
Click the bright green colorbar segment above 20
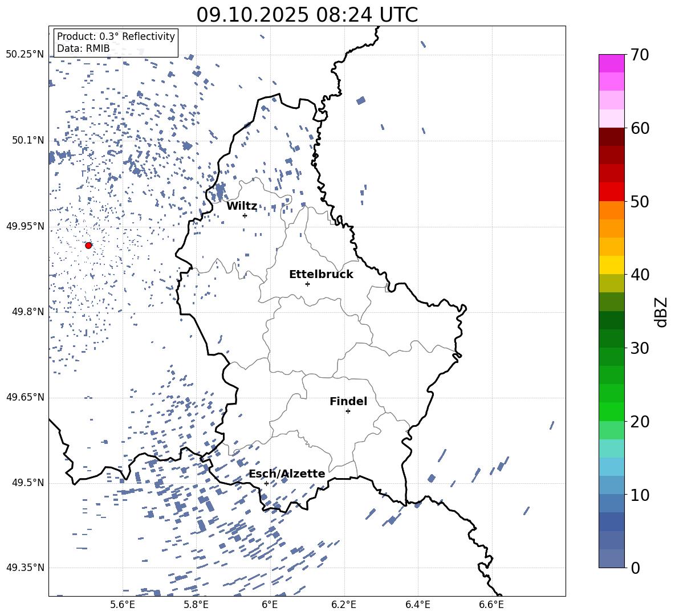[611, 411]
